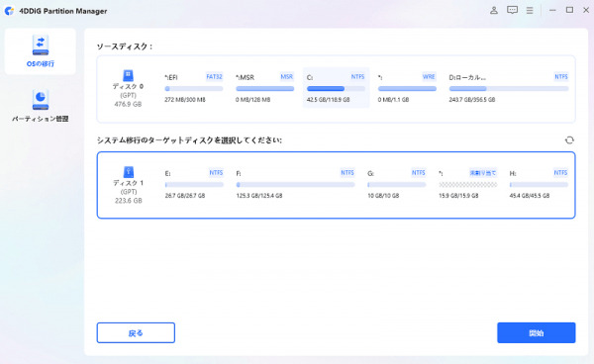Image resolution: width=594 pixels, height=364 pixels.
Task: Select the H: 45.5 GB partition
Action: [539, 184]
